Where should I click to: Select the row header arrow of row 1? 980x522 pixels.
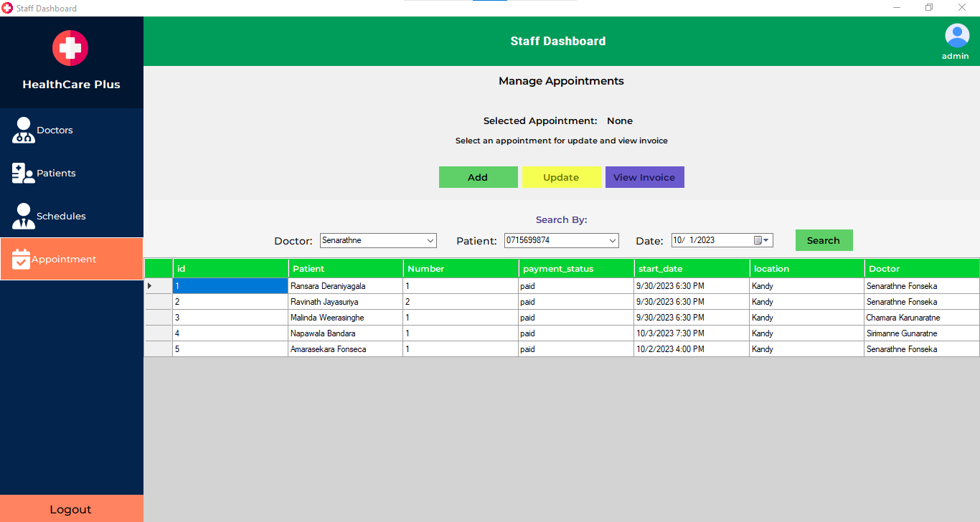pyautogui.click(x=159, y=286)
